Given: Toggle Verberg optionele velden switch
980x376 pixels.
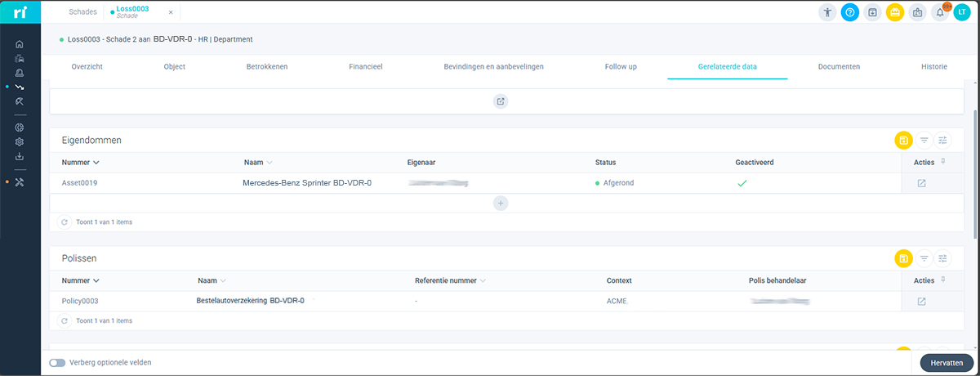Looking at the screenshot, I should 57,362.
